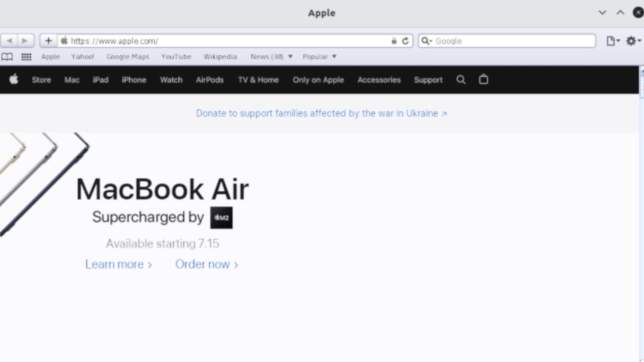Click the Available starting 7.15 text
This screenshot has width=644, height=362.
coord(163,243)
